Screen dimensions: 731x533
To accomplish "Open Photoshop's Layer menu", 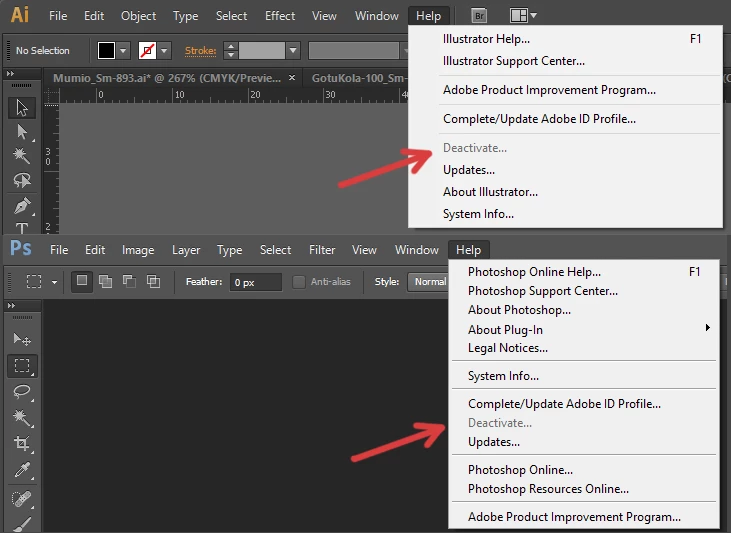I will point(186,250).
